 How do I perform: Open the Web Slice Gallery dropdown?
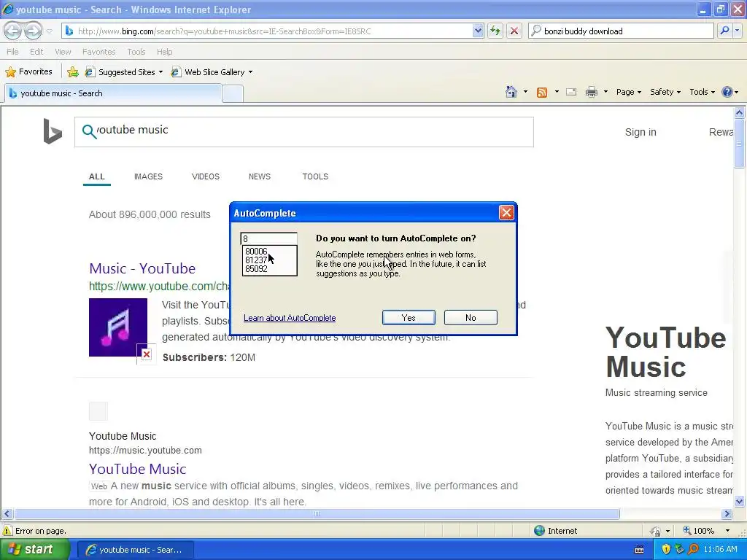click(212, 72)
